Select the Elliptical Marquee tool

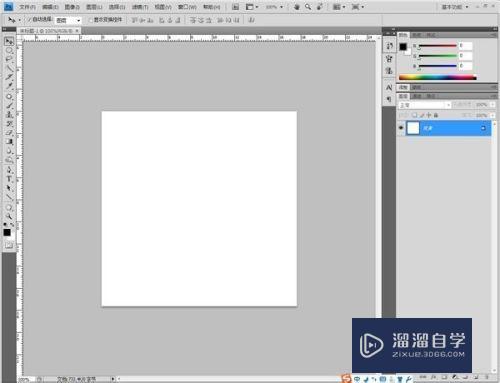pyautogui.click(x=9, y=51)
